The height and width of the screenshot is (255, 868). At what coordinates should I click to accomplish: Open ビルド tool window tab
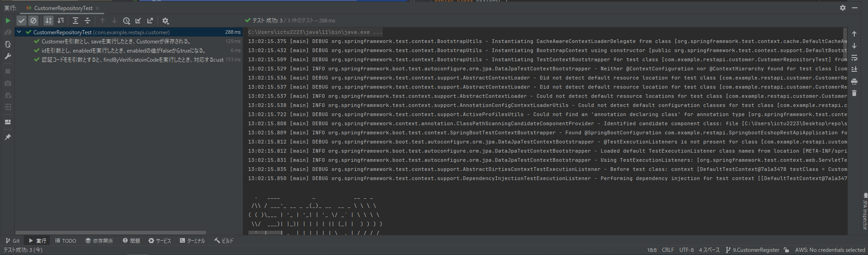224,241
